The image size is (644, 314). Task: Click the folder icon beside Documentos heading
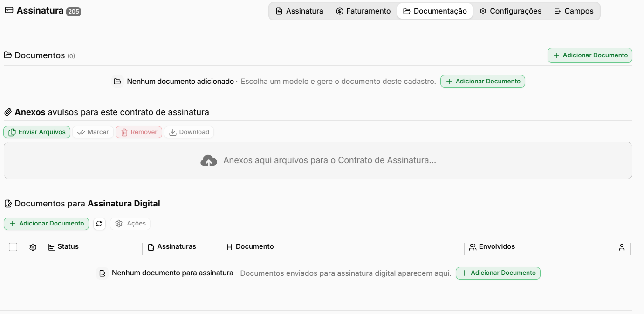[8, 55]
